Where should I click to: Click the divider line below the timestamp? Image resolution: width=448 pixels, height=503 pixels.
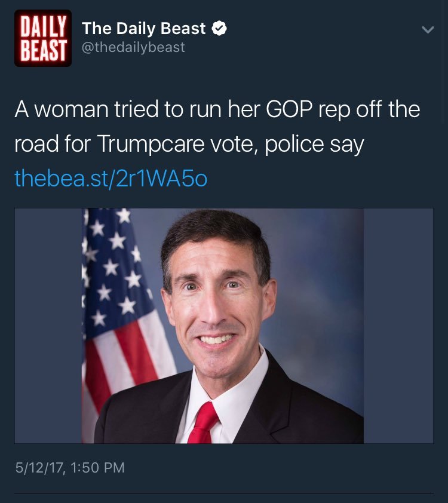224,493
